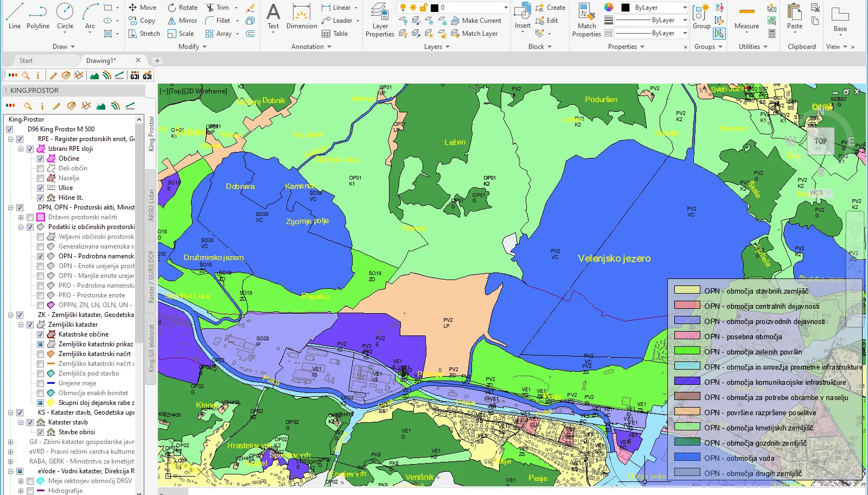Switch to the Start tab
This screenshot has height=495, width=868.
[26, 61]
